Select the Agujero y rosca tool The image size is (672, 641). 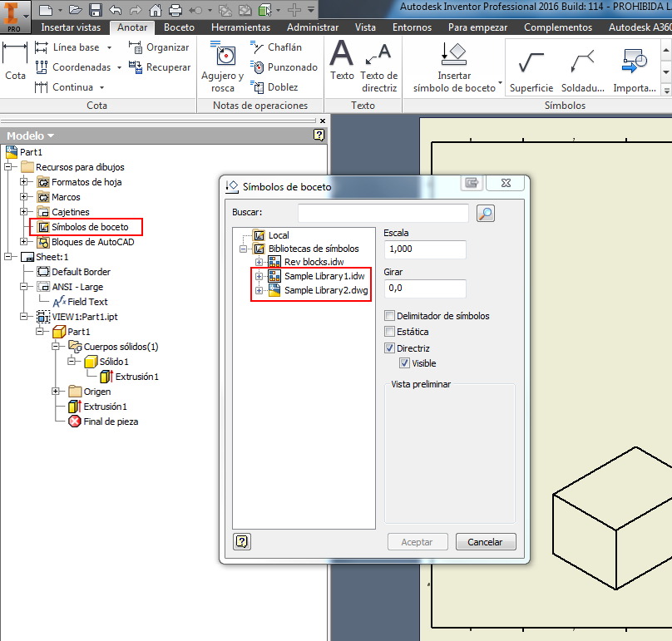(222, 67)
